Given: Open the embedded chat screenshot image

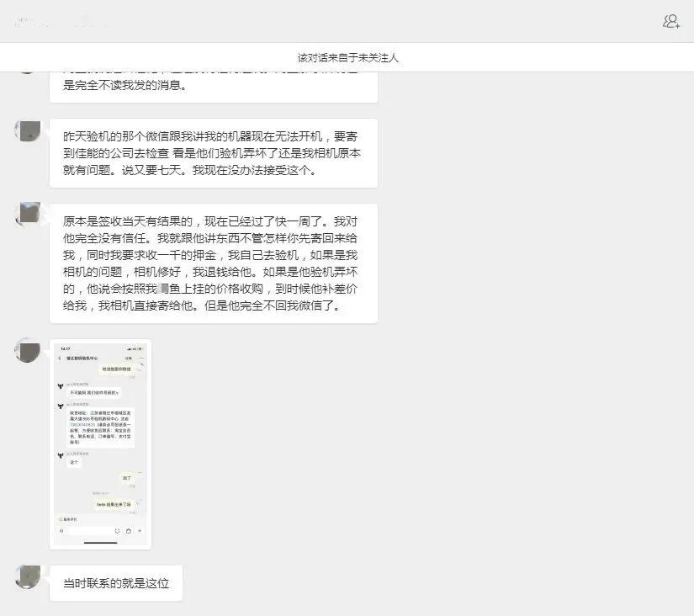Looking at the screenshot, I should click(x=101, y=444).
